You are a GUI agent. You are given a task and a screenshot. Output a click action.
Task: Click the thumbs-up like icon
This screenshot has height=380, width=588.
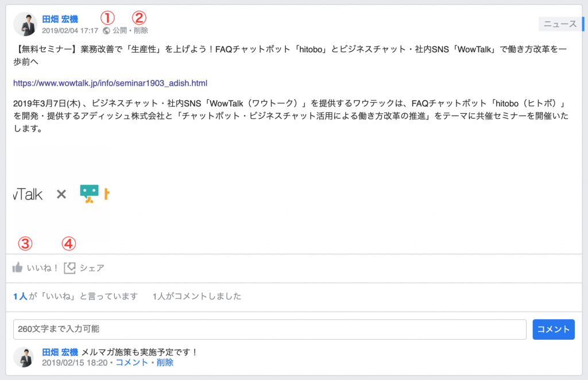point(18,267)
